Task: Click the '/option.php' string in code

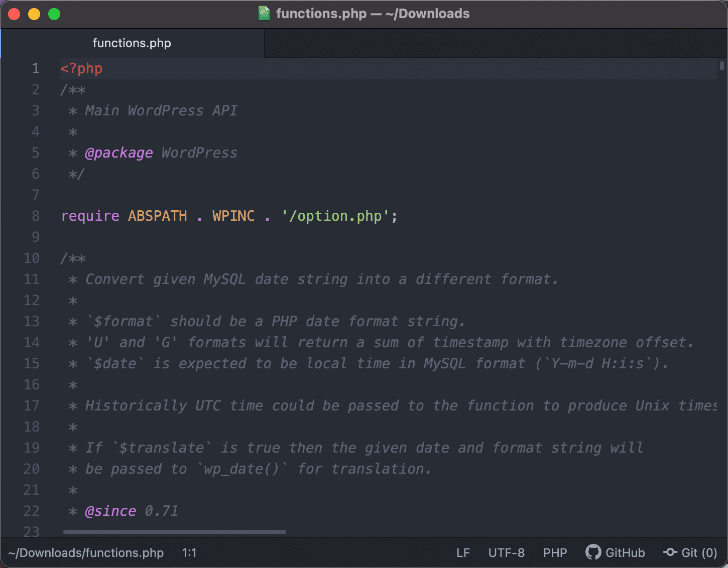Action: [339, 216]
